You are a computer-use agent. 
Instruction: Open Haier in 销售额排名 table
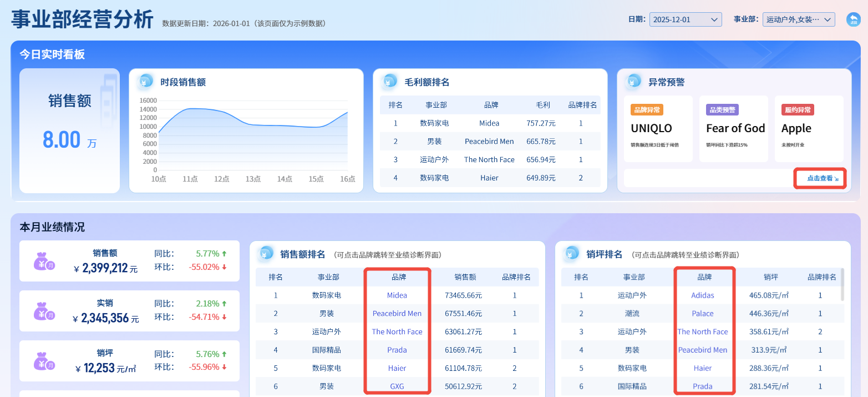tap(397, 369)
